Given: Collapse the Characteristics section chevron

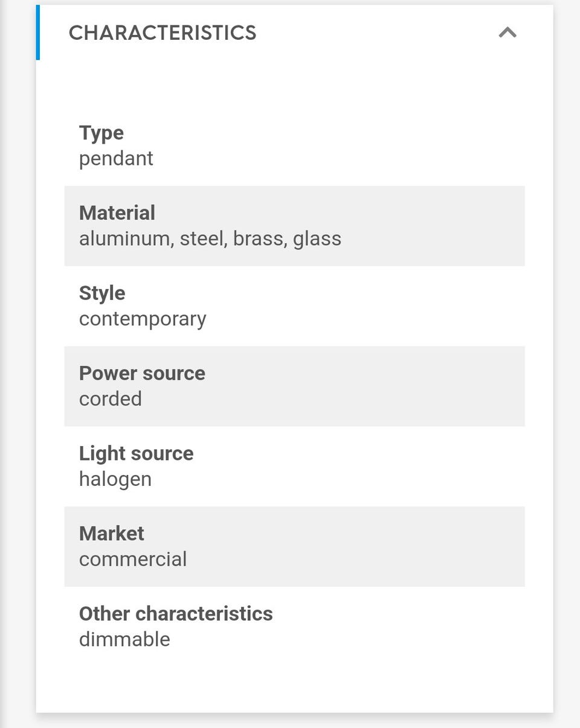Looking at the screenshot, I should tap(507, 33).
